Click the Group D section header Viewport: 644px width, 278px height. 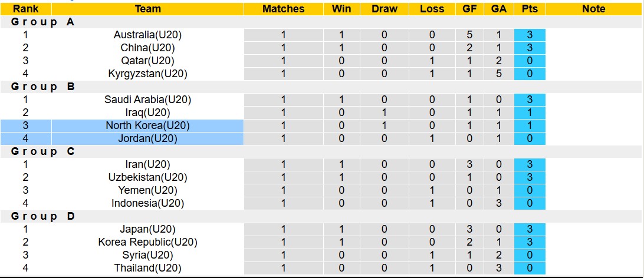coord(35,216)
